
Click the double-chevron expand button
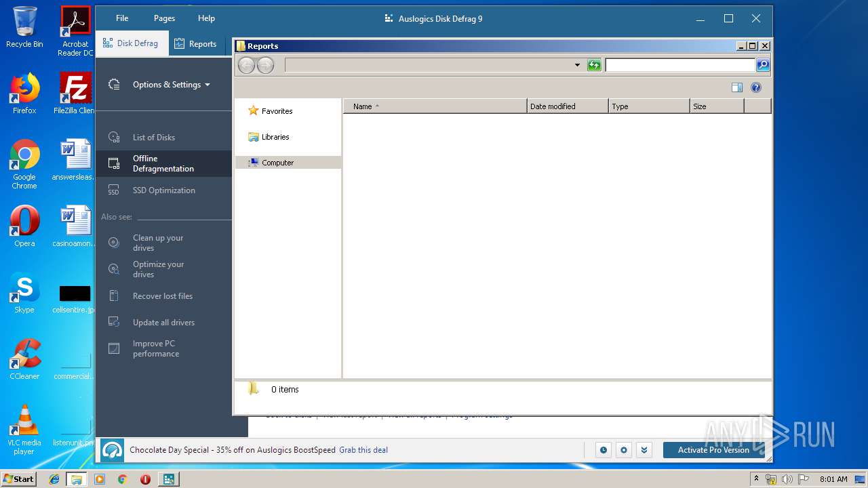coord(644,450)
